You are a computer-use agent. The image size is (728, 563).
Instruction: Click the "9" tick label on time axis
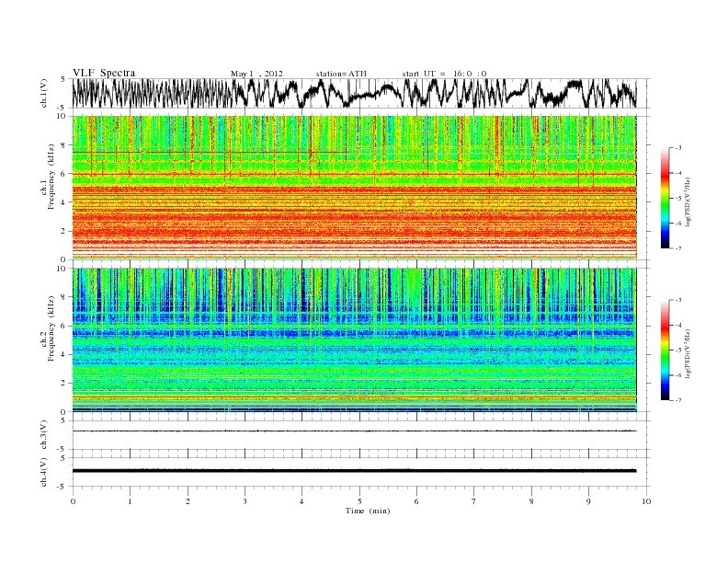(x=588, y=501)
